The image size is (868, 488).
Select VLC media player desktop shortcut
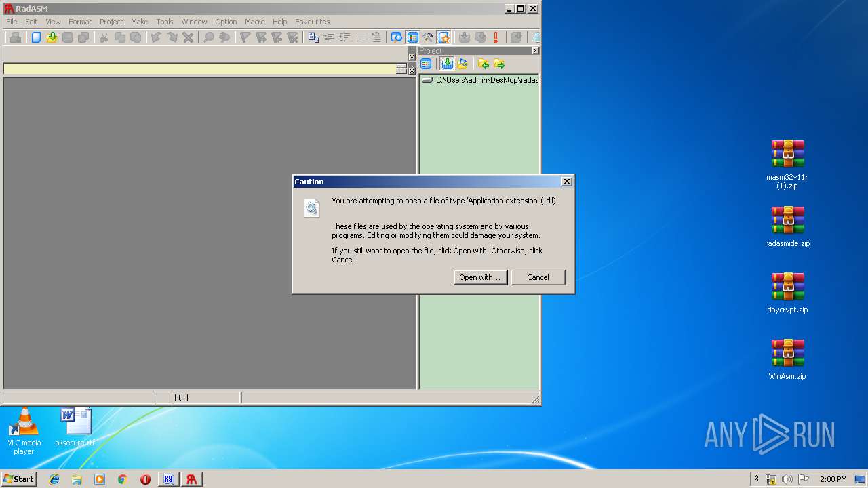pyautogui.click(x=24, y=431)
